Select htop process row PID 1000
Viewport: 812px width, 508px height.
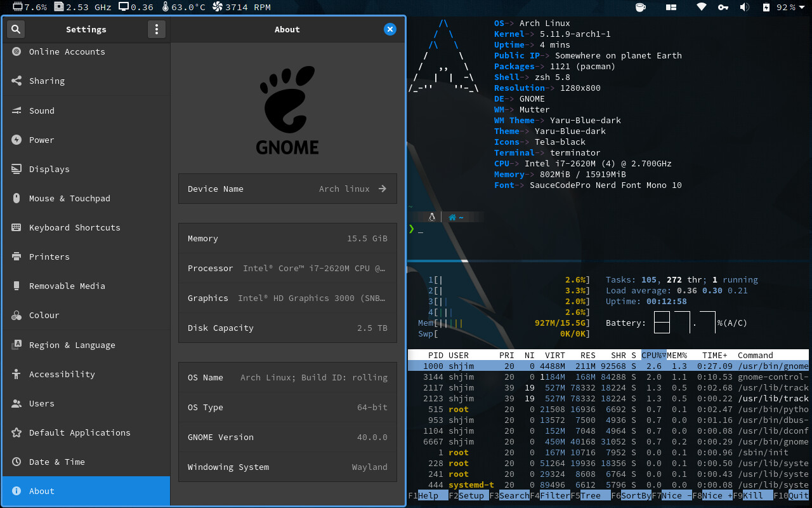coord(608,366)
